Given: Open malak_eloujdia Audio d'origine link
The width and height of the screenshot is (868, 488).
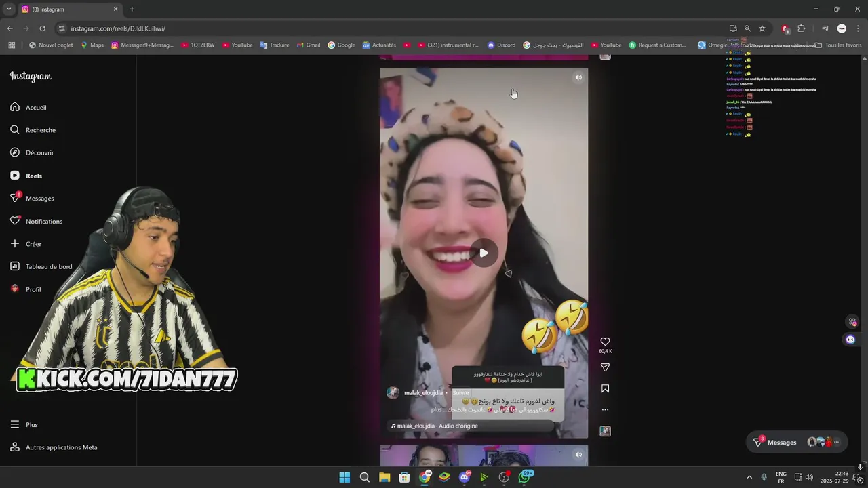Looking at the screenshot, I should pyautogui.click(x=437, y=426).
